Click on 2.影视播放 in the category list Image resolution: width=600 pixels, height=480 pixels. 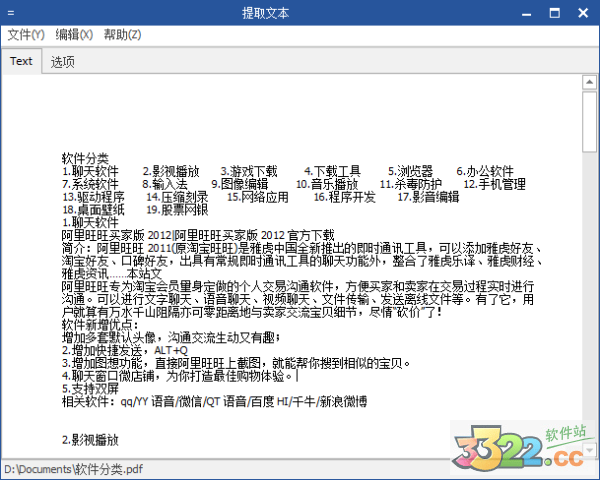[x=171, y=171]
